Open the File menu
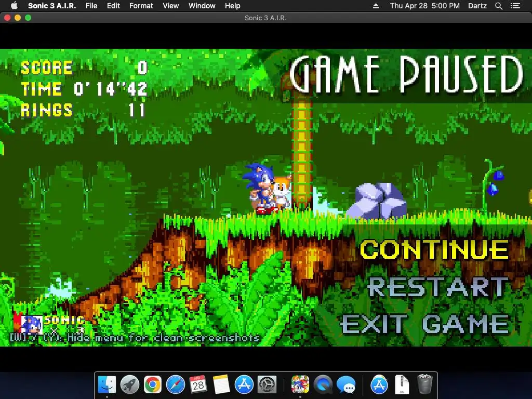The height and width of the screenshot is (399, 532). click(x=91, y=6)
